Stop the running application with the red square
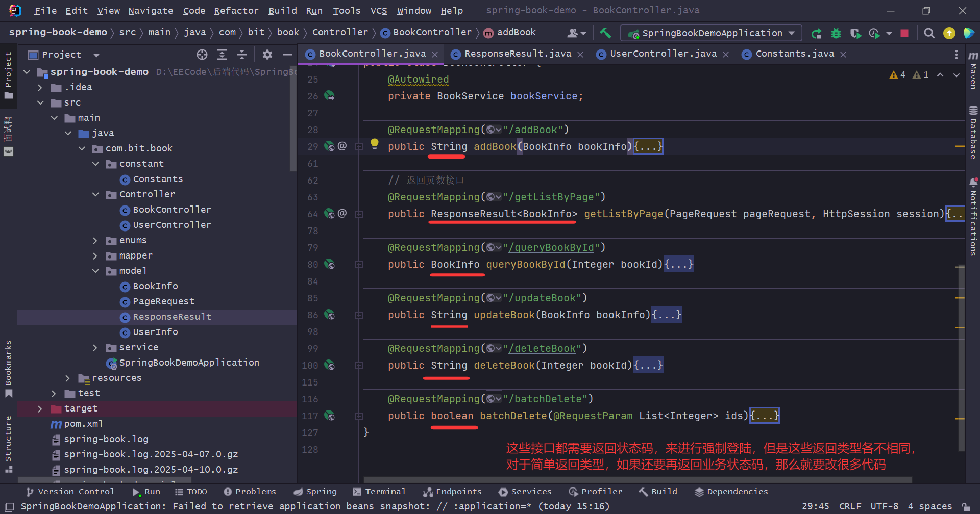980x514 pixels. tap(904, 33)
